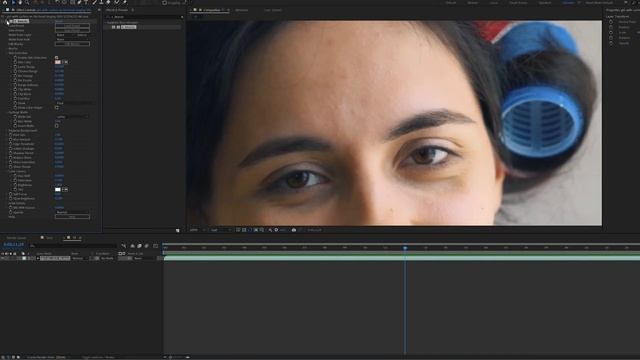Viewport: 640px width, 360px height.
Task: Click the reset exposure icon in viewer footer
Action: click(x=276, y=230)
